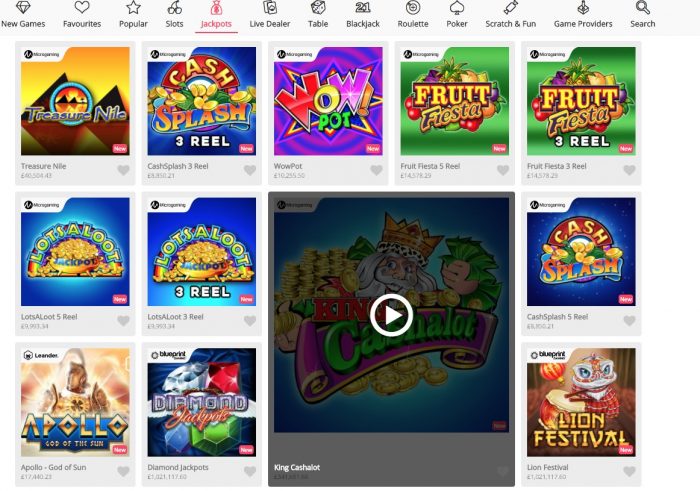Open the Scratch & Fun category

pyautogui.click(x=511, y=15)
